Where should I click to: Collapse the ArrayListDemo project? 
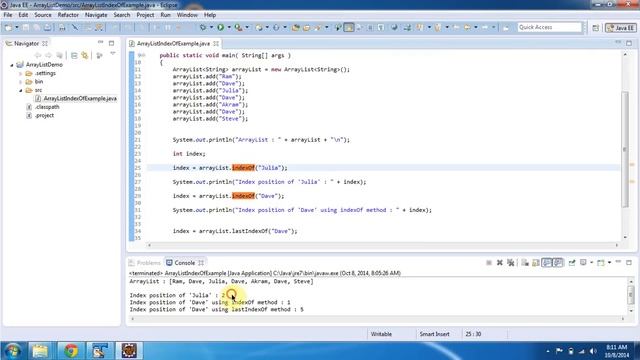11,65
